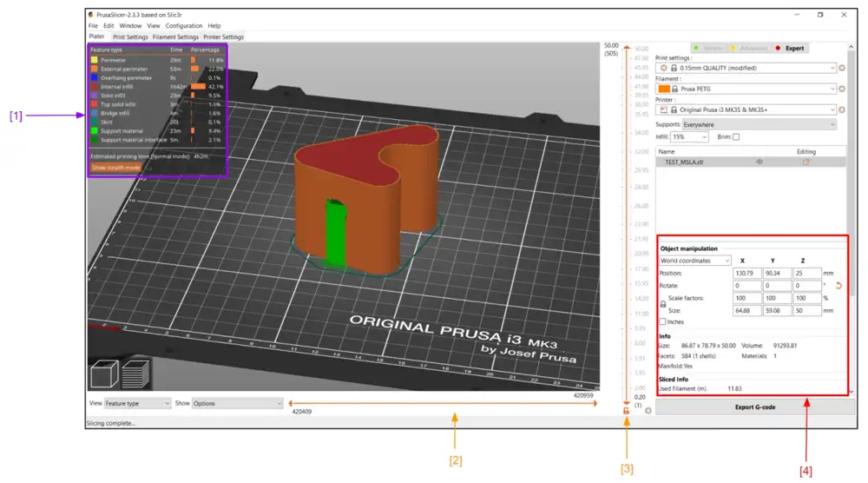The height and width of the screenshot is (483, 868).
Task: Open the Help menu
Action: click(214, 26)
